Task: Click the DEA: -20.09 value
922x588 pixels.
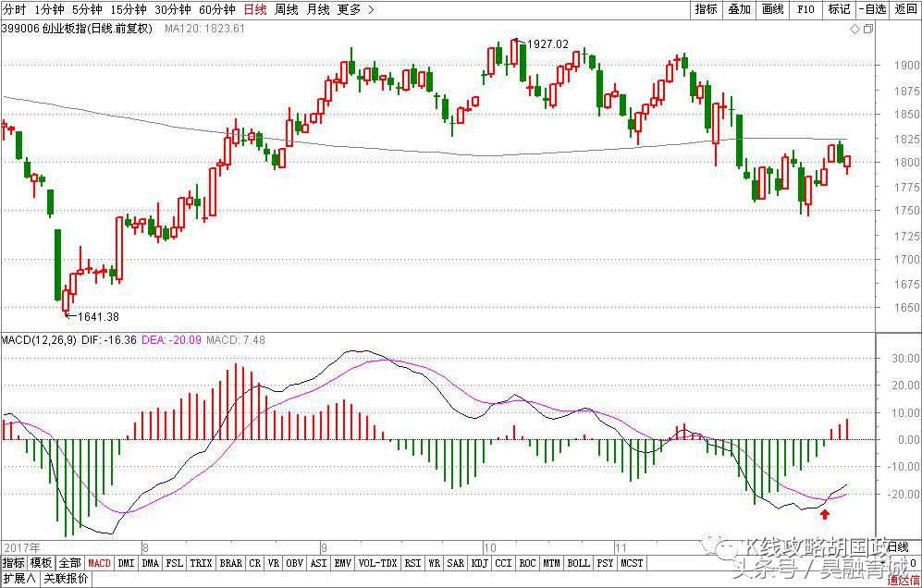Action: tap(172, 340)
